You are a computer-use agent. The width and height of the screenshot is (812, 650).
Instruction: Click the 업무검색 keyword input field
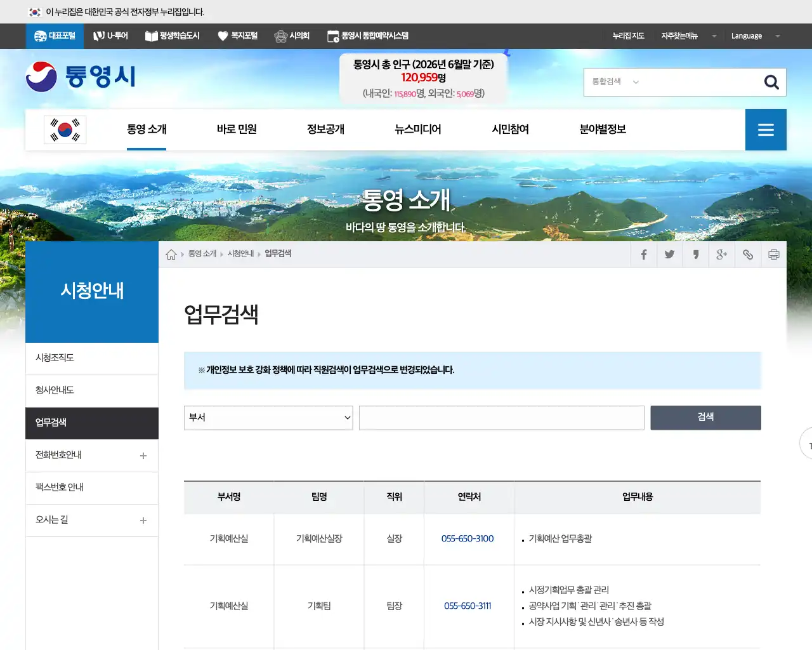click(x=502, y=418)
